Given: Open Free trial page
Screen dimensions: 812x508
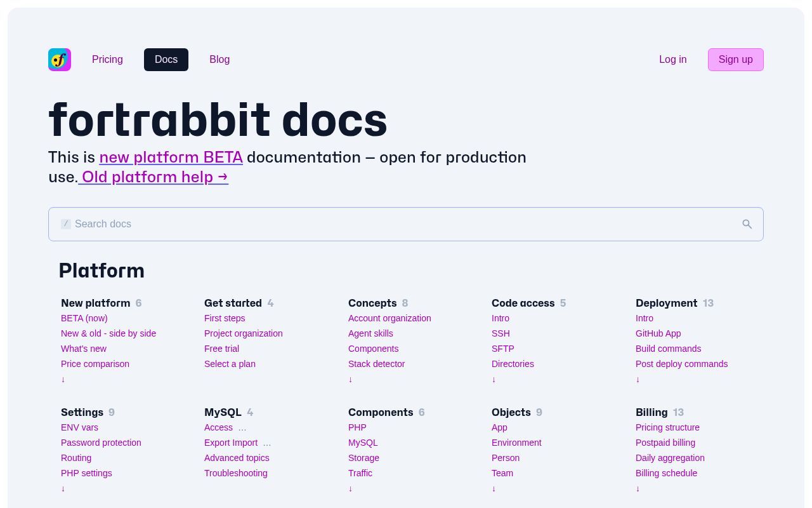Looking at the screenshot, I should (x=222, y=349).
